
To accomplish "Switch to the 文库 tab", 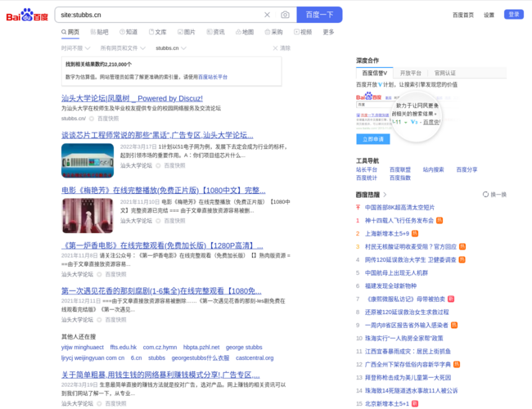I will 158,32.
